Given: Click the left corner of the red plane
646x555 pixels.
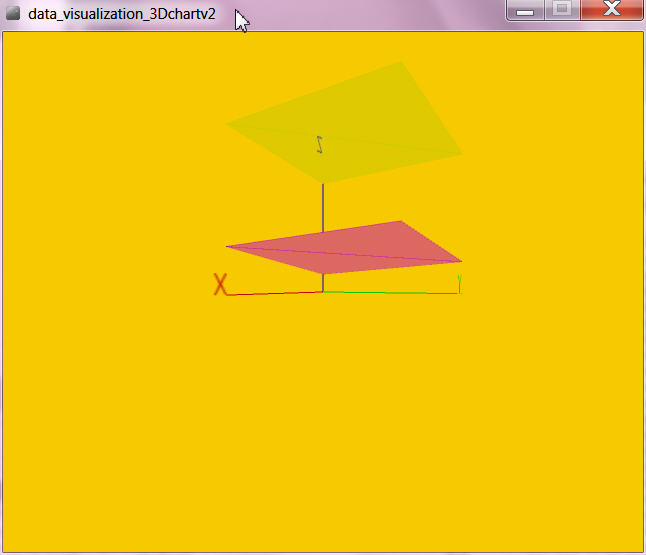Looking at the screenshot, I should (x=229, y=246).
